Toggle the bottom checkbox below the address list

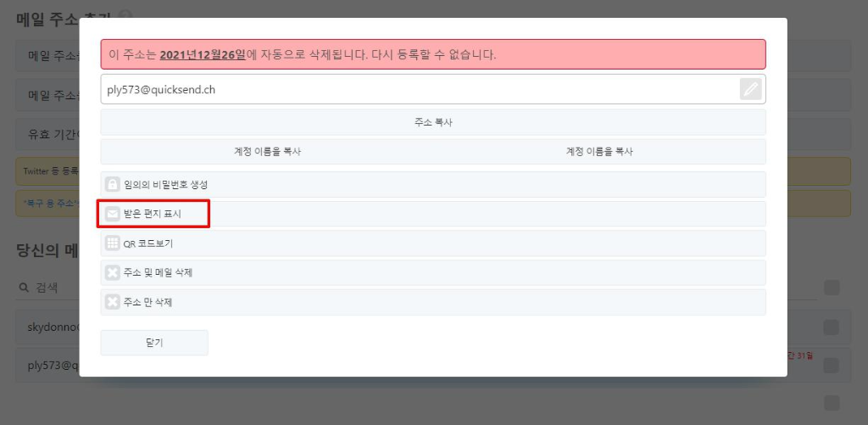(x=832, y=403)
